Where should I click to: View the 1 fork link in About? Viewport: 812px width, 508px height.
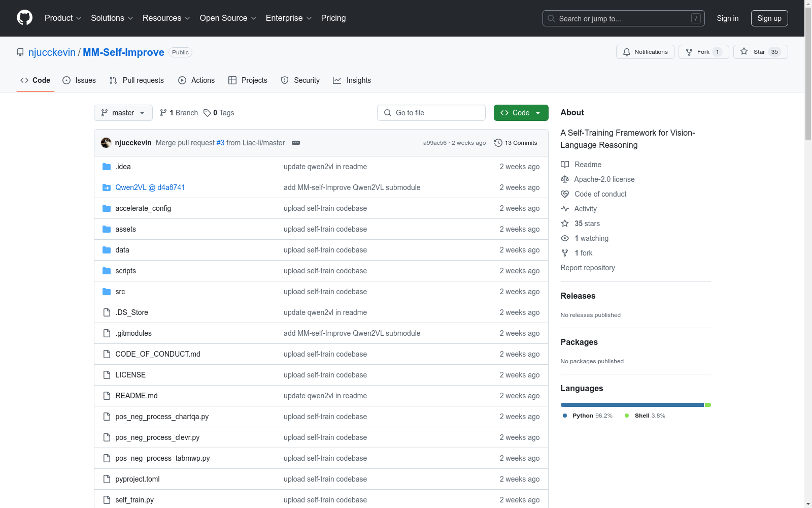point(577,253)
